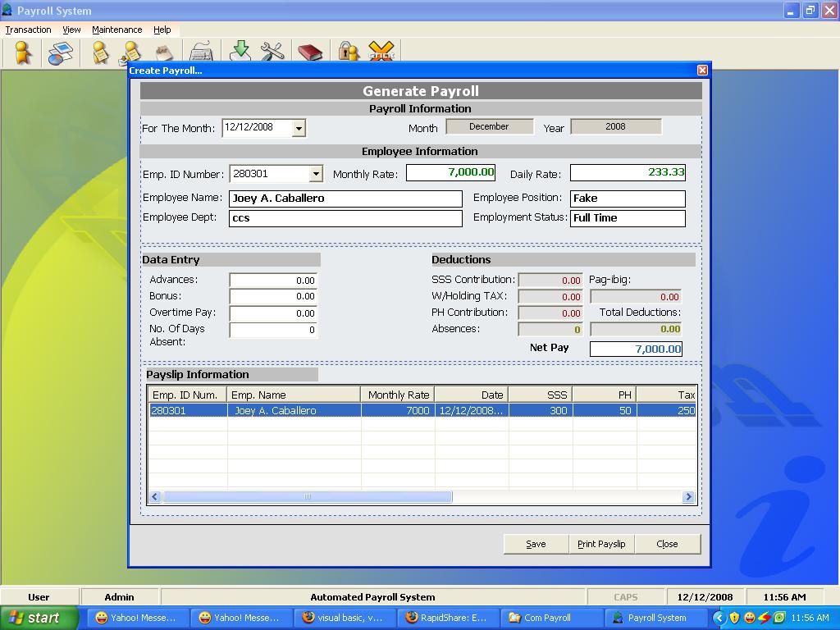Click the red book toolbar icon

click(310, 52)
